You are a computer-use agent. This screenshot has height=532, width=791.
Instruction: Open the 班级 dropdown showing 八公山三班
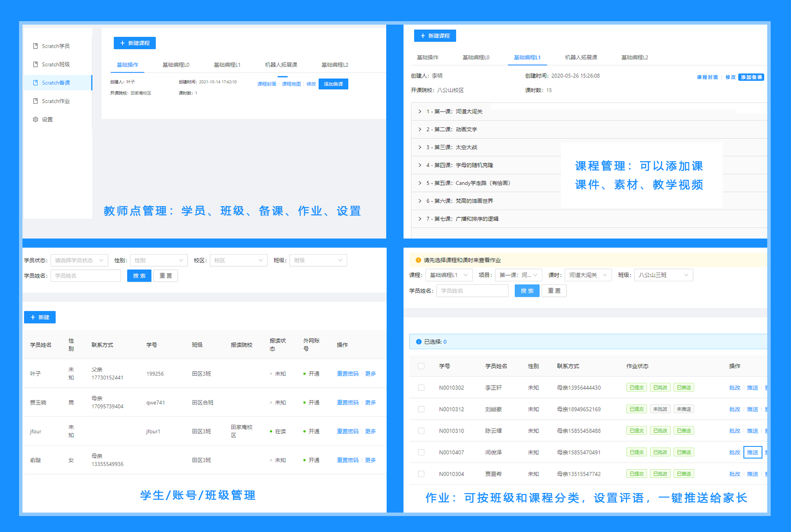click(x=664, y=275)
